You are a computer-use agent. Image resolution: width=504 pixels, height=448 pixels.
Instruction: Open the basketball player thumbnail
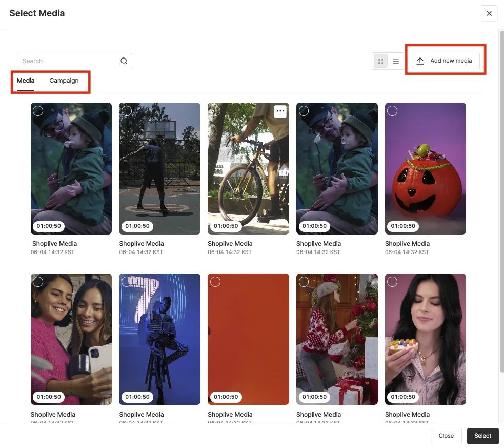(x=160, y=168)
